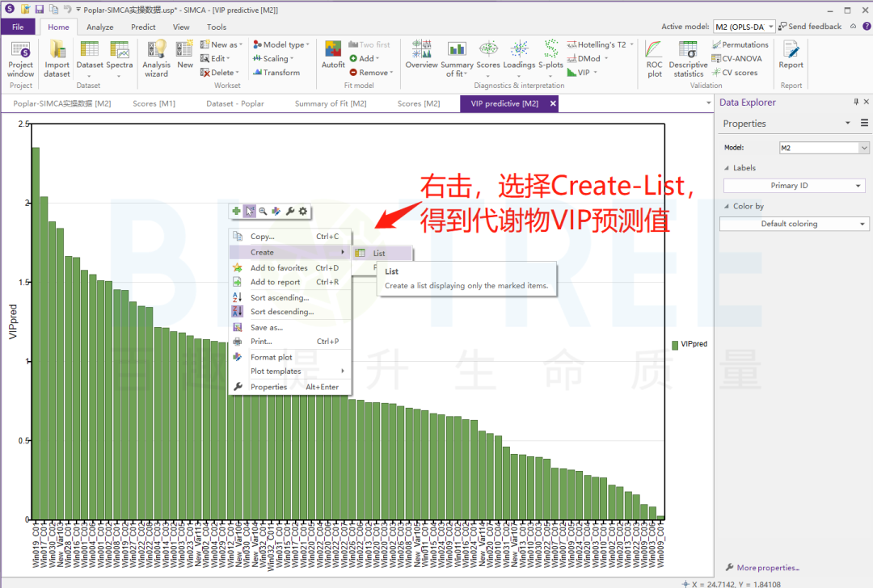The height and width of the screenshot is (588, 873).
Task: Collapse the Labels section
Action: [727, 168]
